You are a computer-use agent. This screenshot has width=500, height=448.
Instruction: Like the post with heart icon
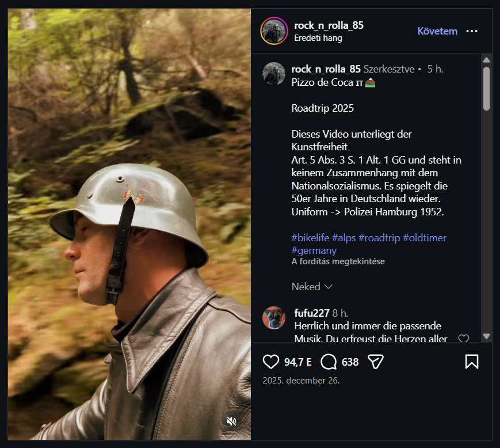click(270, 362)
